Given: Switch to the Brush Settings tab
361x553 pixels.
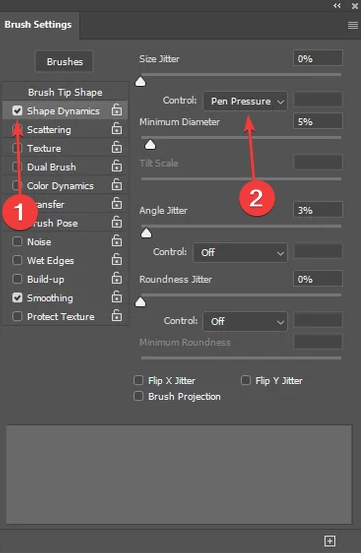Looking at the screenshot, I should click(x=38, y=25).
